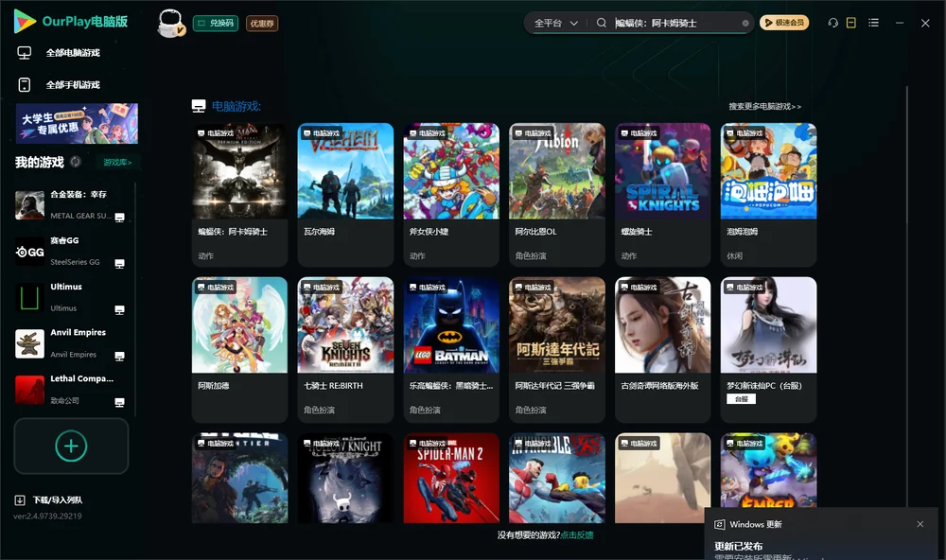Select 全部手机游戏 in the sidebar
The width and height of the screenshot is (946, 560).
tap(74, 84)
